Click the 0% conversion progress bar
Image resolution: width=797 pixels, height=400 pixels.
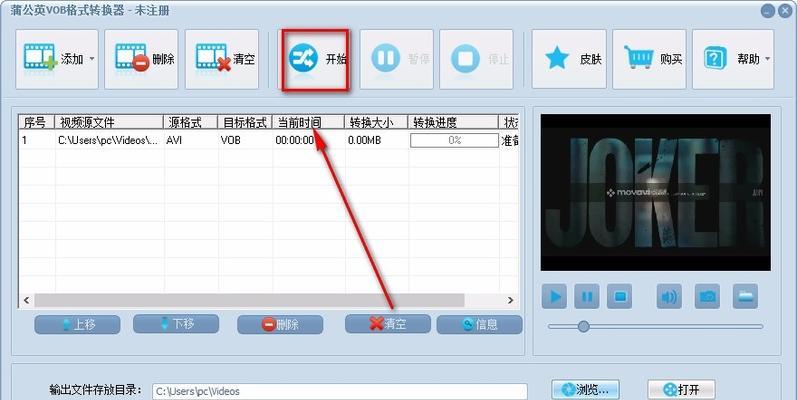[454, 140]
